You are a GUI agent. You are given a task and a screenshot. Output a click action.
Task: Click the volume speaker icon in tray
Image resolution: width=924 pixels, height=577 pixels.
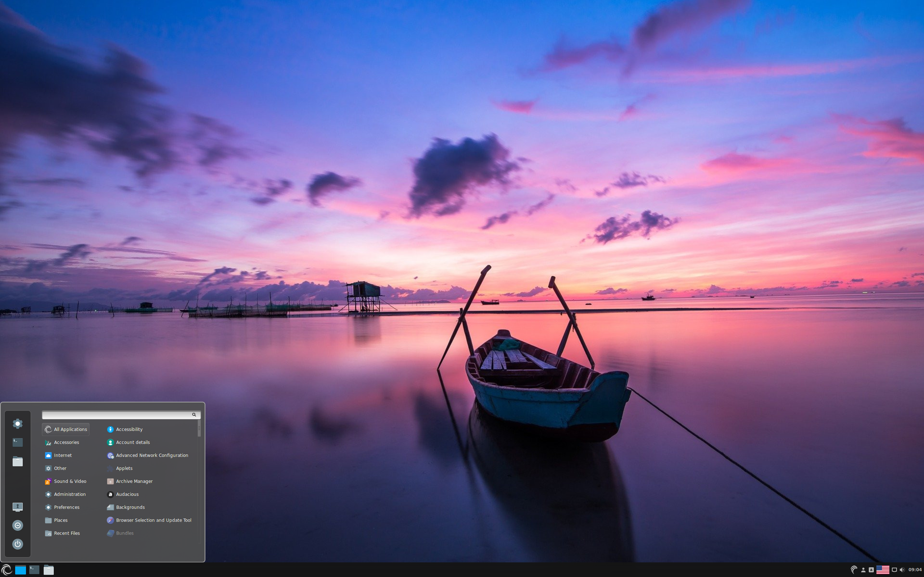point(902,570)
